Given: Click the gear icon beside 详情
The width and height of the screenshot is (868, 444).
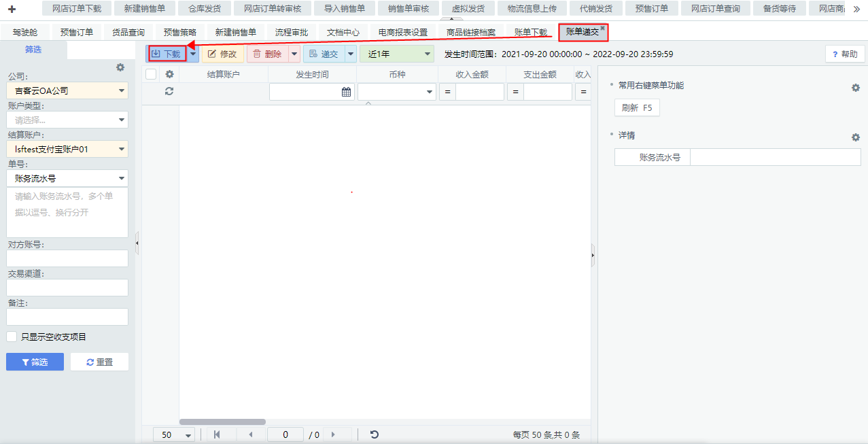Looking at the screenshot, I should pos(856,137).
